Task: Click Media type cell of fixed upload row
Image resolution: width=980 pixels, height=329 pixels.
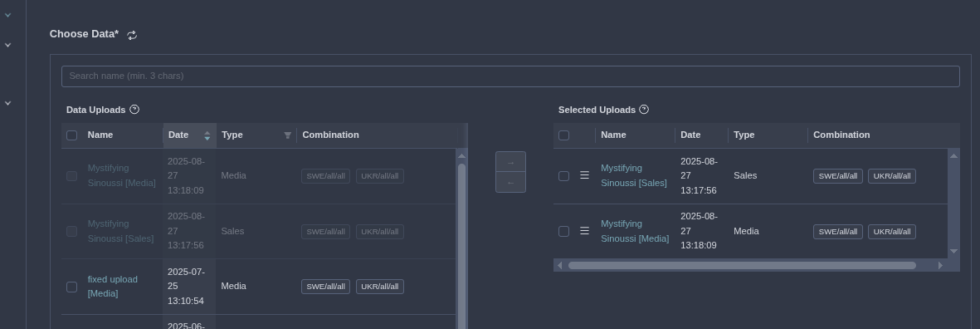Action: [x=234, y=286]
